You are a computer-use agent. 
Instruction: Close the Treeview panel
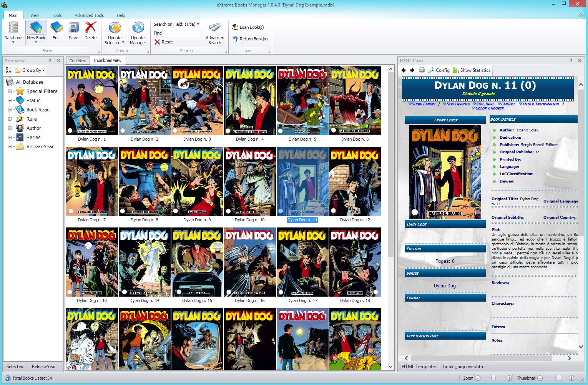(x=58, y=61)
